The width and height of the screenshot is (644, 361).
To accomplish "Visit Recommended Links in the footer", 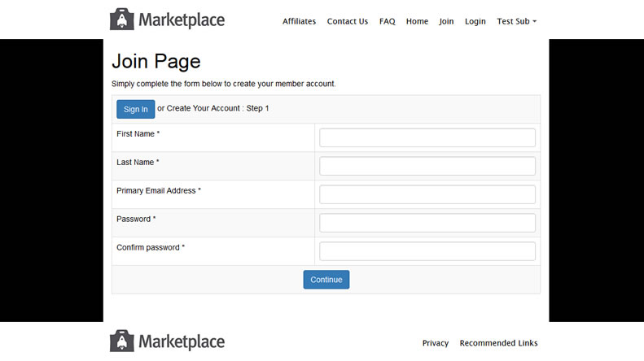I will coord(498,343).
